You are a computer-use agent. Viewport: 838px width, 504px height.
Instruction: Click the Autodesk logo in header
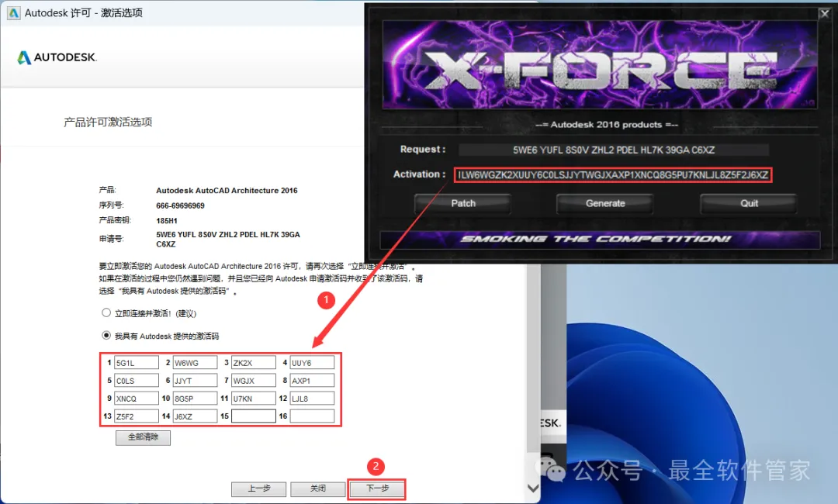(57, 57)
